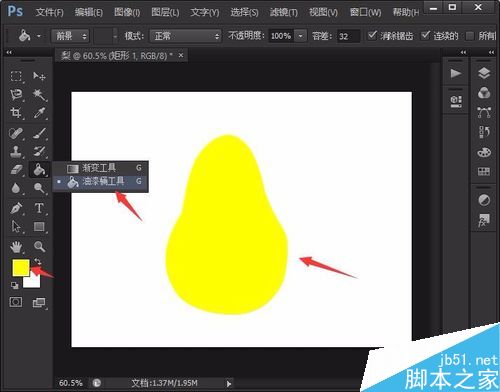Click the Paint Bucket tool in toolbox

(39, 170)
